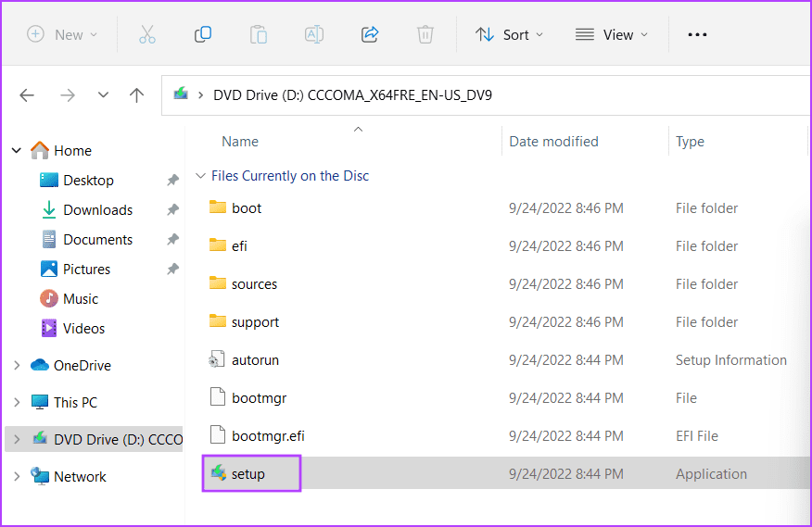Image resolution: width=812 pixels, height=527 pixels.
Task: Select Music in navigation pane
Action: pos(81,299)
